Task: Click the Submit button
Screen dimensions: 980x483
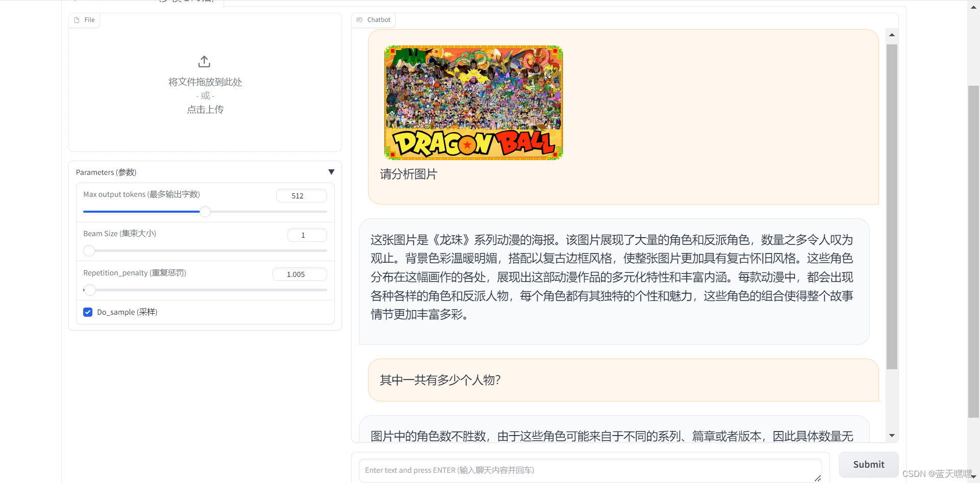Action: [x=869, y=465]
